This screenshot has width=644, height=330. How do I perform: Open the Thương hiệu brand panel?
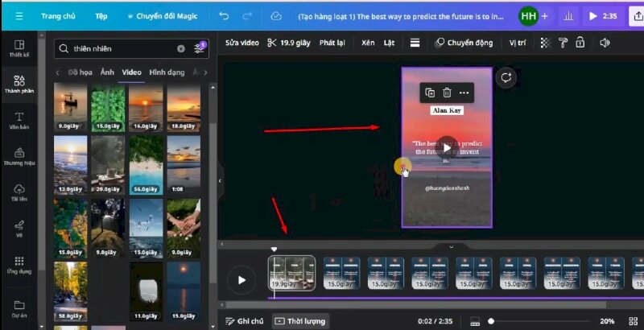tap(19, 156)
